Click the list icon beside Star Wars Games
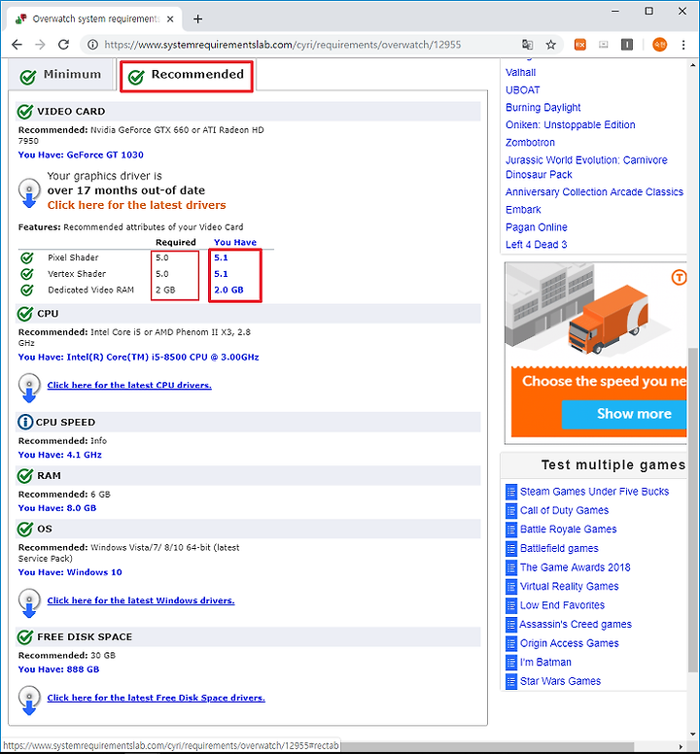 511,681
